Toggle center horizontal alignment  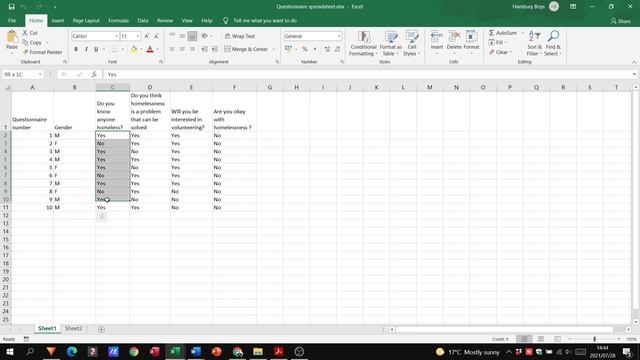tap(182, 49)
